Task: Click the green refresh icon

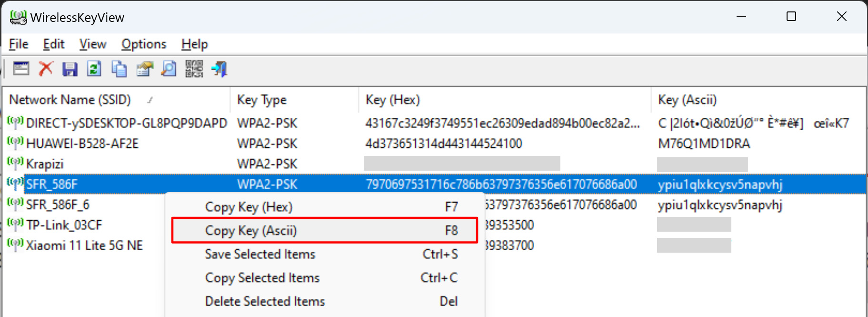Action: click(94, 69)
